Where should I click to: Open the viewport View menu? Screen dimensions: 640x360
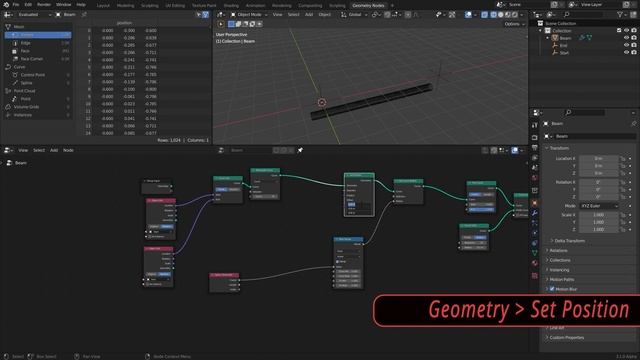[x=278, y=15]
